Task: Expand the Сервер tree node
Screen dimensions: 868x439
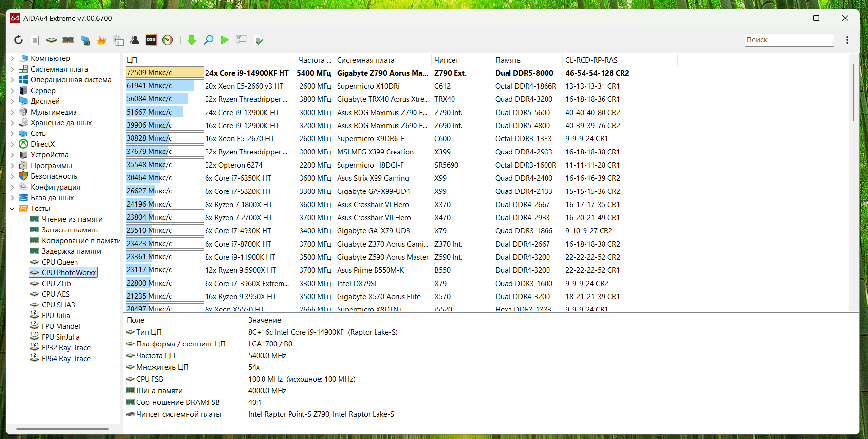Action: point(12,91)
